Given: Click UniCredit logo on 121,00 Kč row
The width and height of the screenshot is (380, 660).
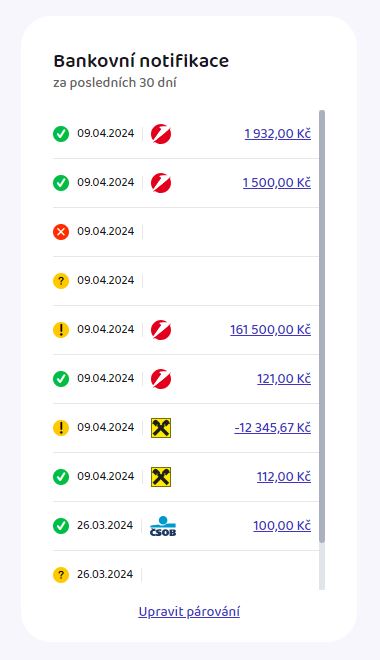Looking at the screenshot, I should coord(161,379).
